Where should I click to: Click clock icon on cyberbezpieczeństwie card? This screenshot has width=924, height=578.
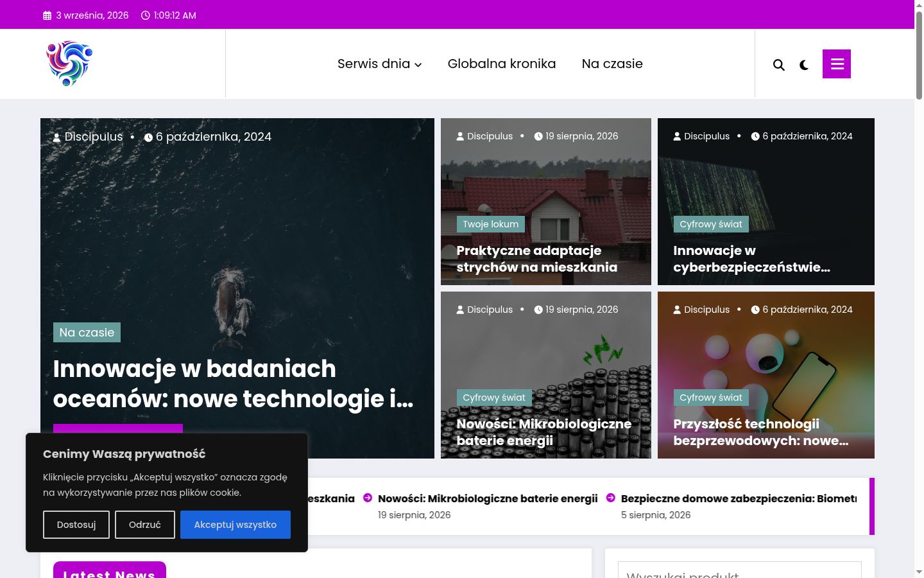pos(755,136)
